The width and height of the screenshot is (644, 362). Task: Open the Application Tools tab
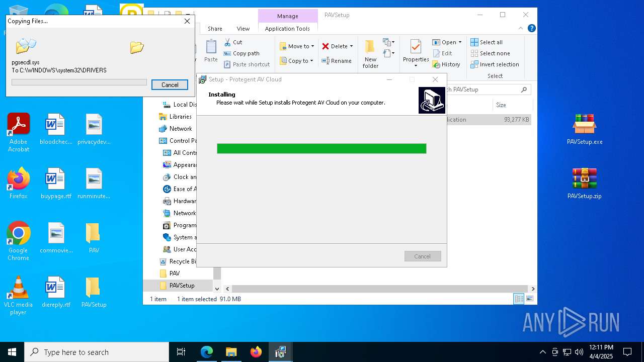click(287, 29)
